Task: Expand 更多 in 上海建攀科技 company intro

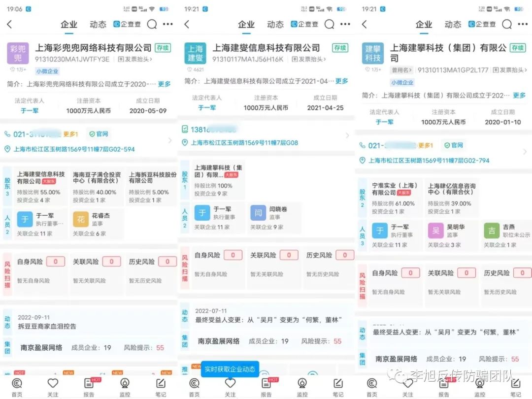Action: point(519,96)
